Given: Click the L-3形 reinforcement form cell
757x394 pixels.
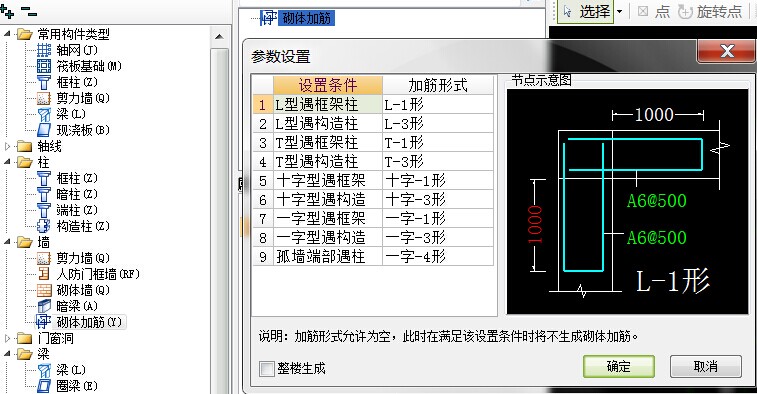Looking at the screenshot, I should (438, 124).
